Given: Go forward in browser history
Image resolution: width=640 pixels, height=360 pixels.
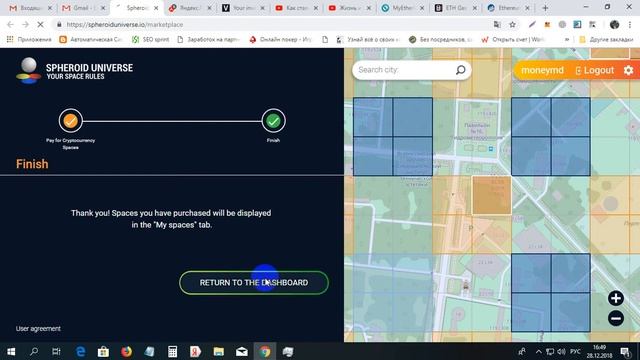Looking at the screenshot, I should 25,24.
